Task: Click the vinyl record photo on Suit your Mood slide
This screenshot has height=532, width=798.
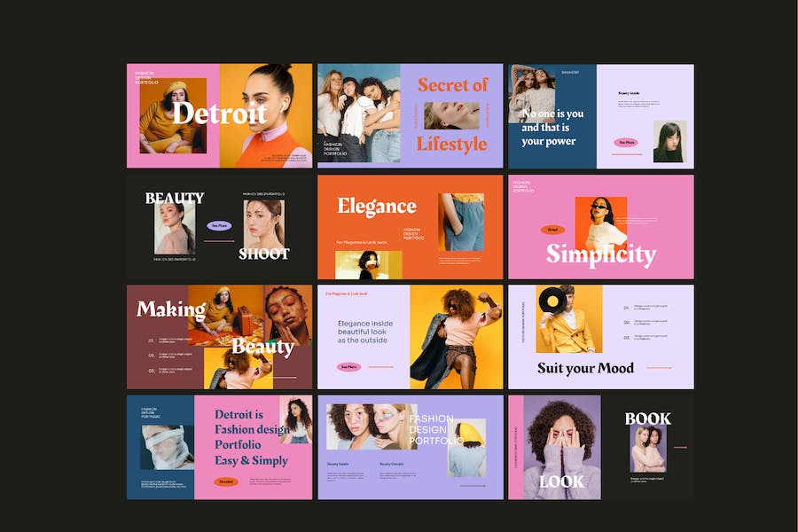Action: (569, 319)
